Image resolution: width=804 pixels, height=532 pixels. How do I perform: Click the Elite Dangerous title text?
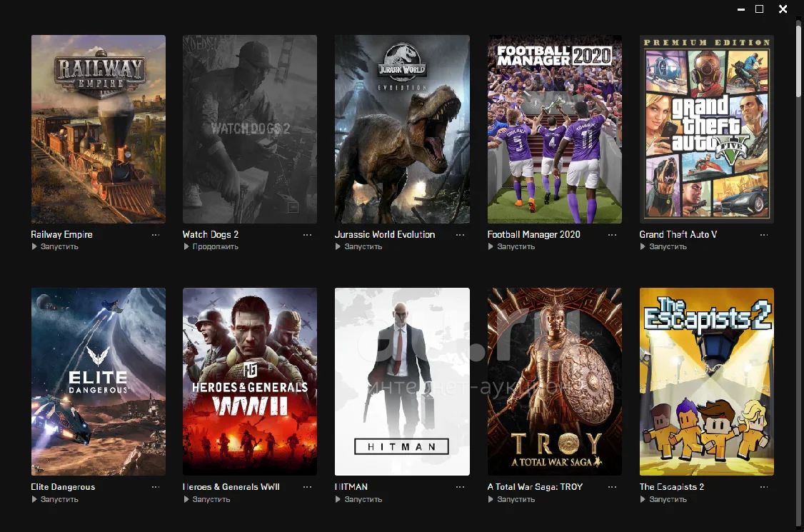[x=63, y=487]
